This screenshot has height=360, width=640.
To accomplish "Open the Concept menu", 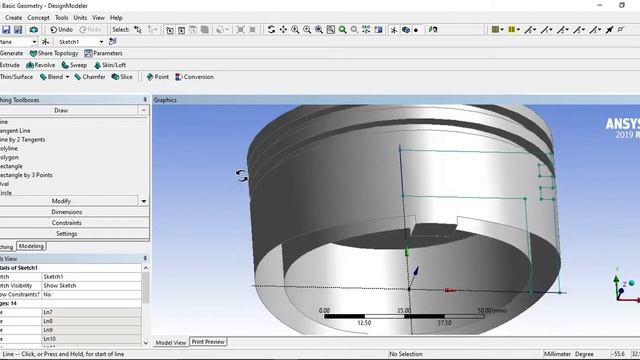I will [x=38, y=18].
